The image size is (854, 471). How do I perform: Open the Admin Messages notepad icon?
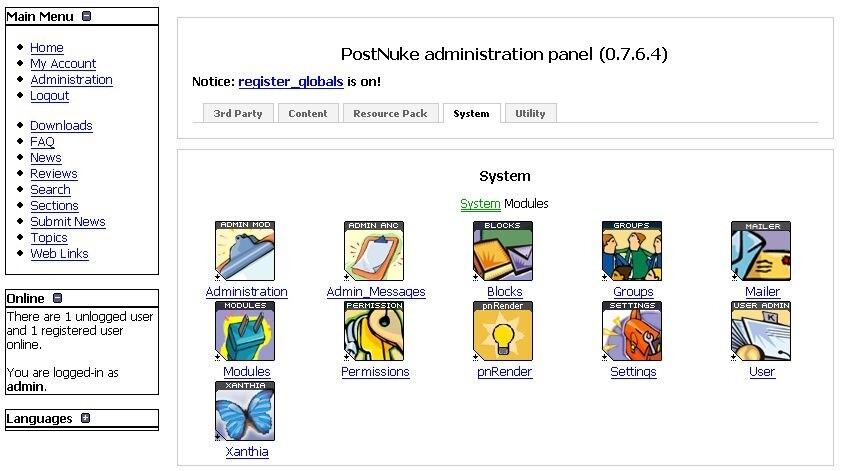pyautogui.click(x=374, y=251)
